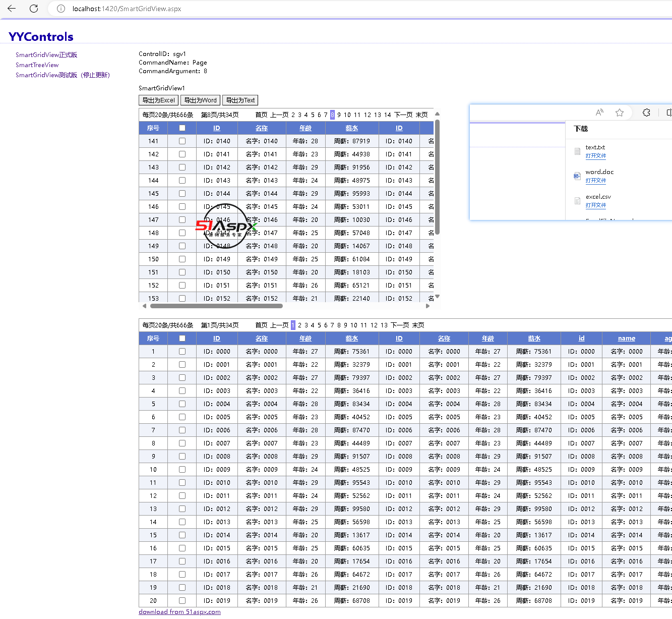Image resolution: width=672 pixels, height=619 pixels.
Task: Check the checkbox for row 141
Action: 182,141
